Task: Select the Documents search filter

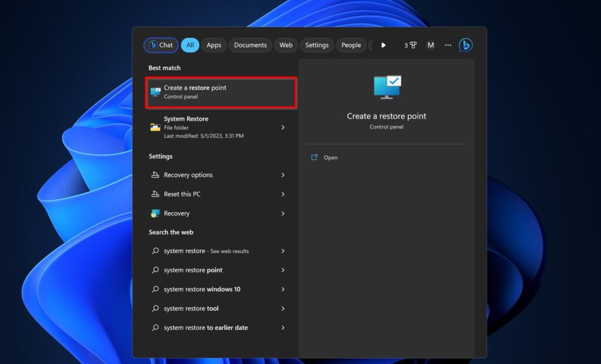Action: (x=250, y=45)
